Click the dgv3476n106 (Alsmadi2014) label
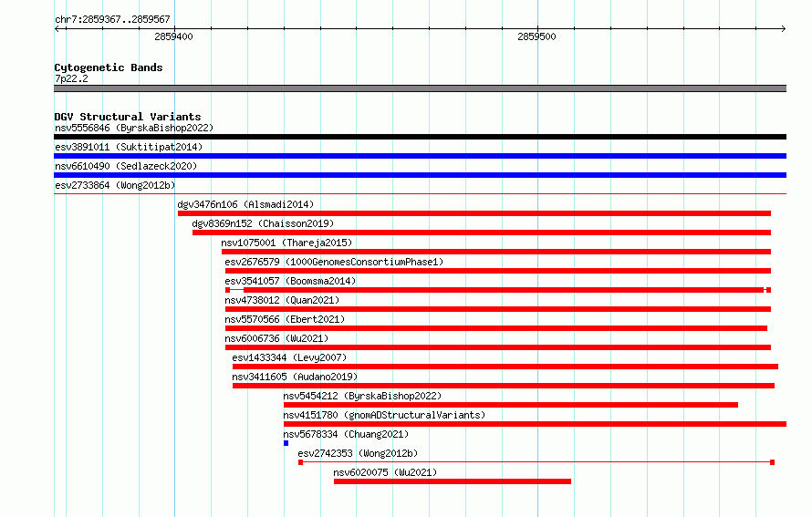The height and width of the screenshot is (517, 812). pyautogui.click(x=245, y=204)
